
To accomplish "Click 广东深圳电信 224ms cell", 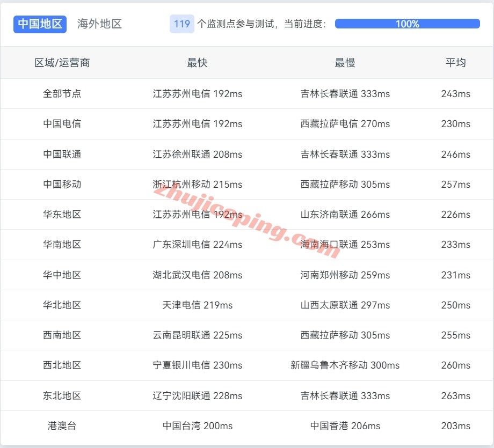I will pyautogui.click(x=197, y=244).
